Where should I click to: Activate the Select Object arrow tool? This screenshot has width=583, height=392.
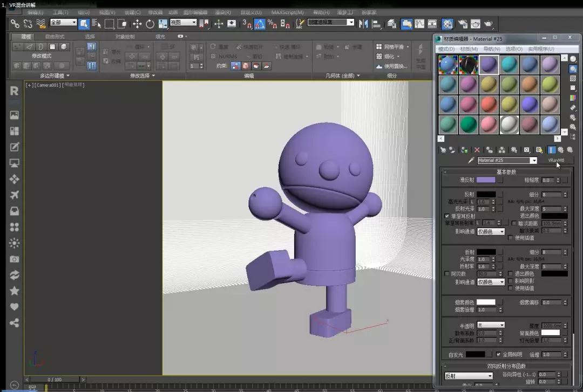pyautogui.click(x=84, y=24)
